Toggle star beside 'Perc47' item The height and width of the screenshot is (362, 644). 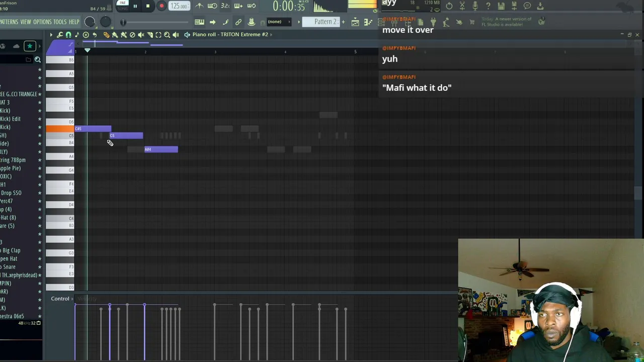(x=40, y=201)
